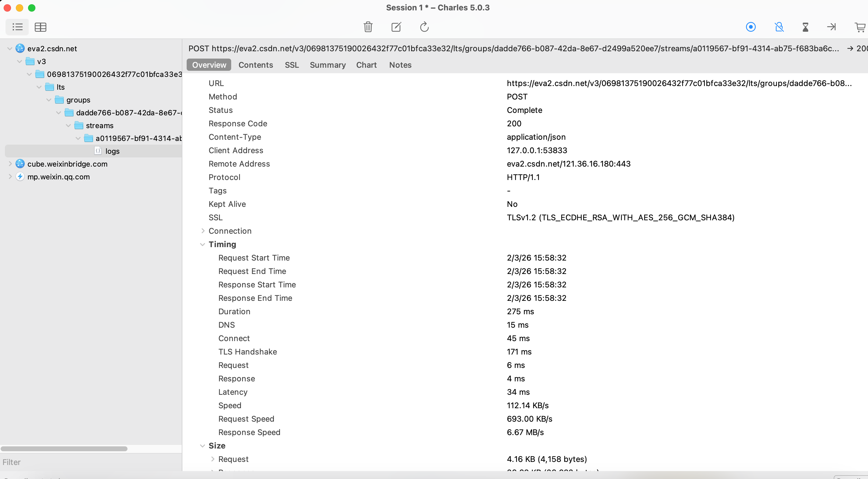Switch to Structure list view icon
Image resolution: width=868 pixels, height=479 pixels.
(x=17, y=27)
